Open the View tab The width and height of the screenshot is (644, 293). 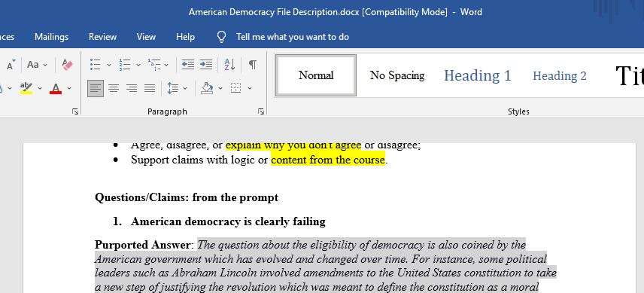tap(146, 37)
